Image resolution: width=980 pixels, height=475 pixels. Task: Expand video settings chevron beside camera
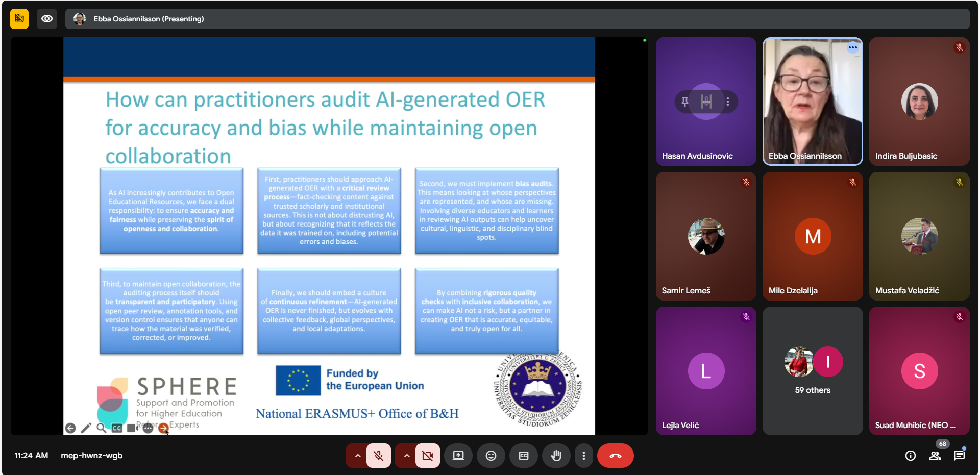[406, 456]
